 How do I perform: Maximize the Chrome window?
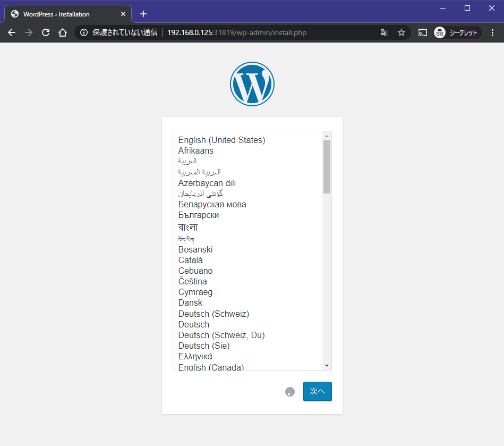tap(467, 8)
